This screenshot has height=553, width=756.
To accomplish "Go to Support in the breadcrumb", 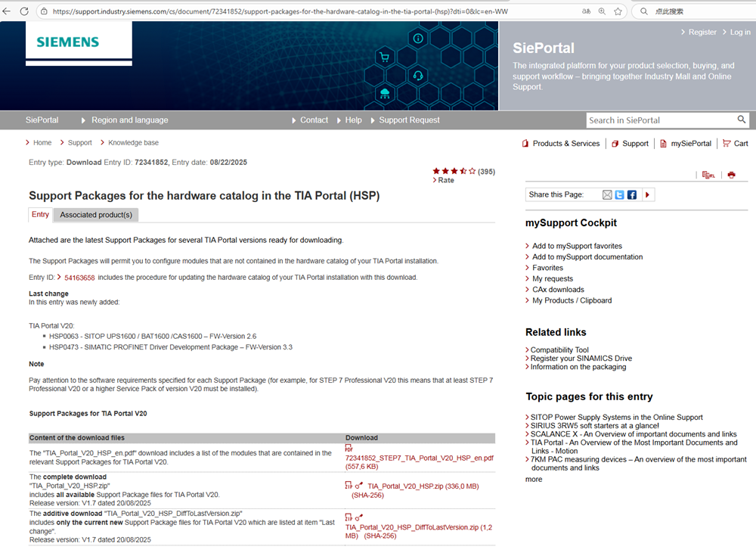I will [80, 143].
